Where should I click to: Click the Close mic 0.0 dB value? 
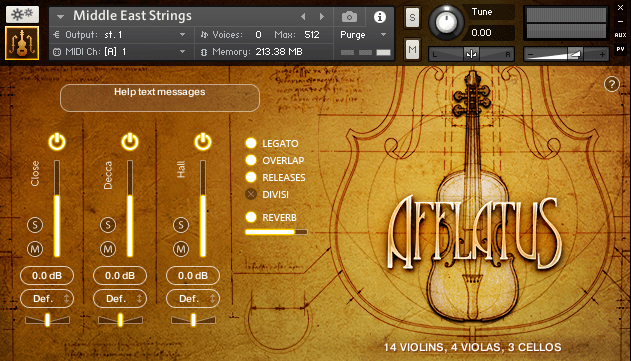47,276
